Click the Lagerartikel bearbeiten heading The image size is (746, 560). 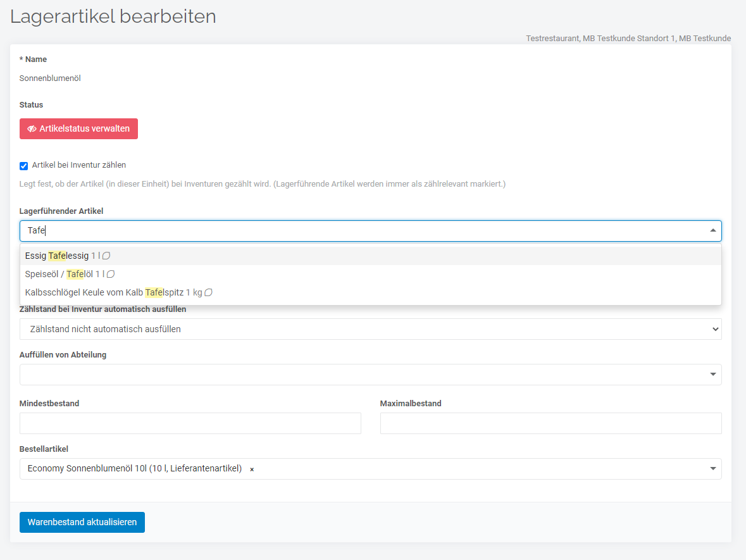(113, 16)
